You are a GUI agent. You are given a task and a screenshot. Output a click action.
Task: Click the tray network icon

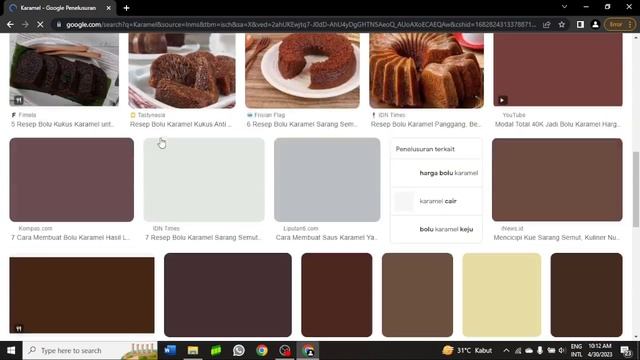(x=518, y=351)
